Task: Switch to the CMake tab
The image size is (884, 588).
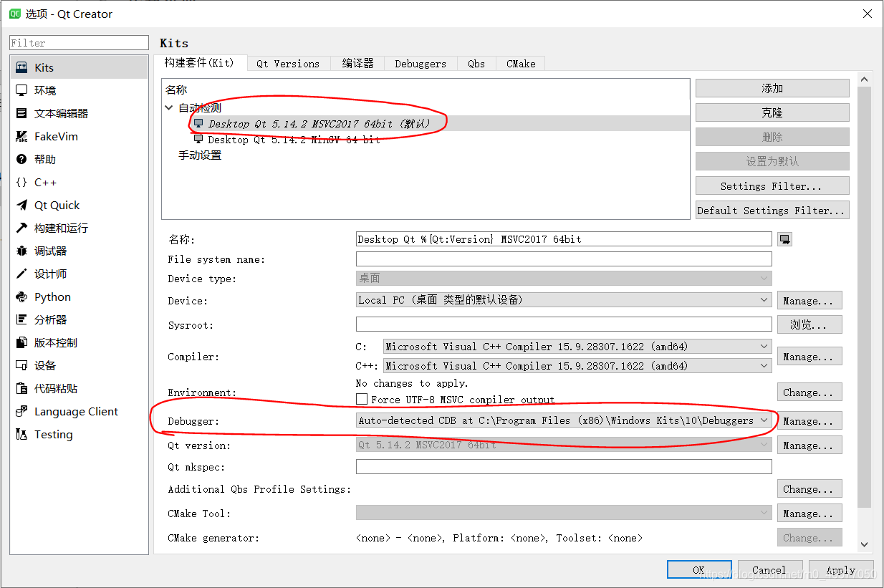Action: tap(521, 64)
